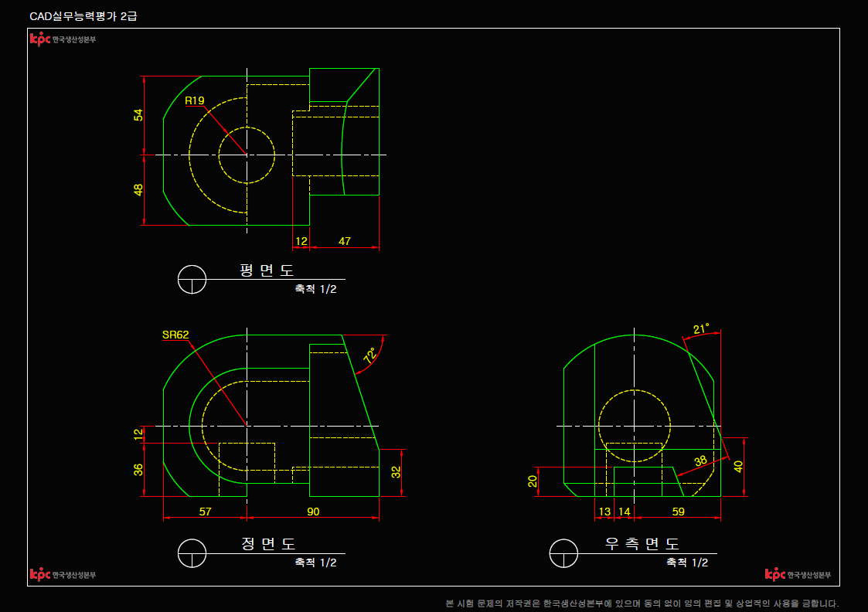This screenshot has width=868, height=612.
Task: Click the view symbol circle beside 평면도
Action: tap(192, 280)
